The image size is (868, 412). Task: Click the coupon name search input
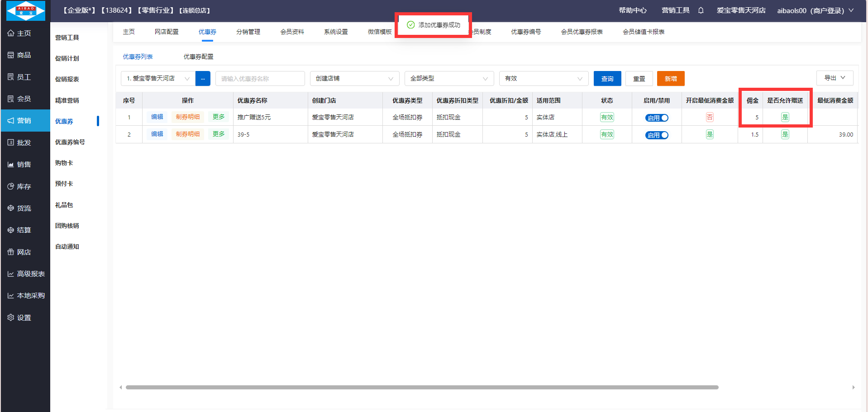[x=260, y=78]
